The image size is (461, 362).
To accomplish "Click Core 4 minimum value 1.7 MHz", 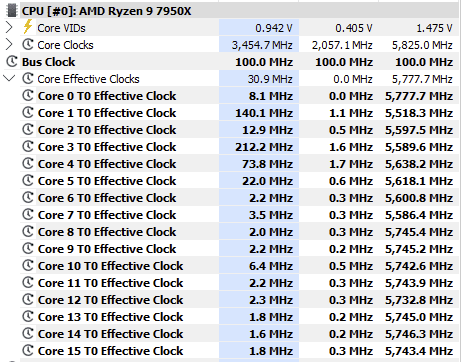I will (x=351, y=164).
